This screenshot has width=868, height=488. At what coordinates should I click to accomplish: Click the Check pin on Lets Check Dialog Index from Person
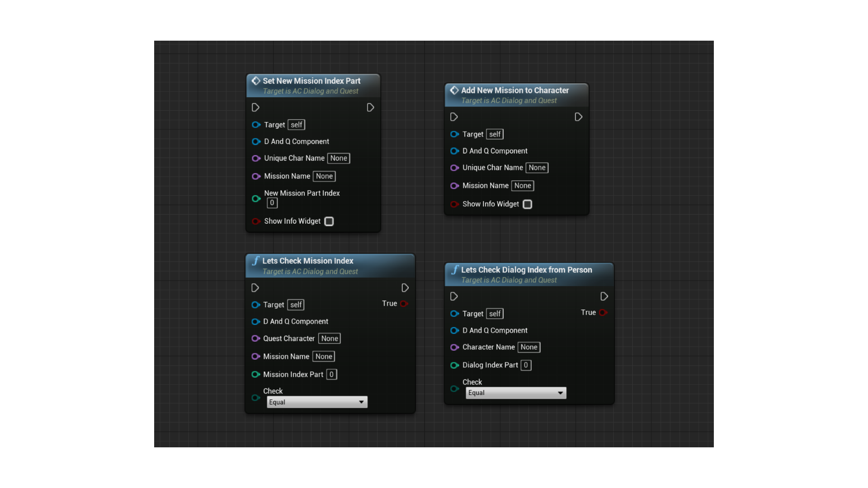pos(454,389)
